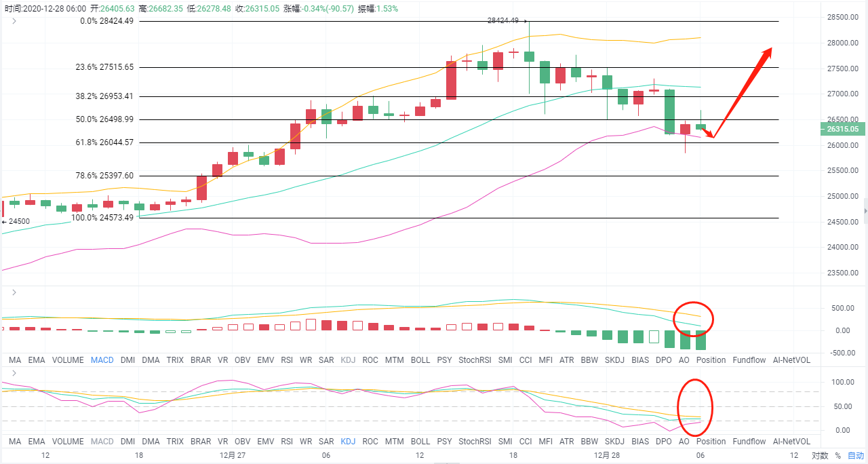Image resolution: width=868 pixels, height=464 pixels.
Task: Select highlighted MACD tab in upper row
Action: (x=102, y=360)
